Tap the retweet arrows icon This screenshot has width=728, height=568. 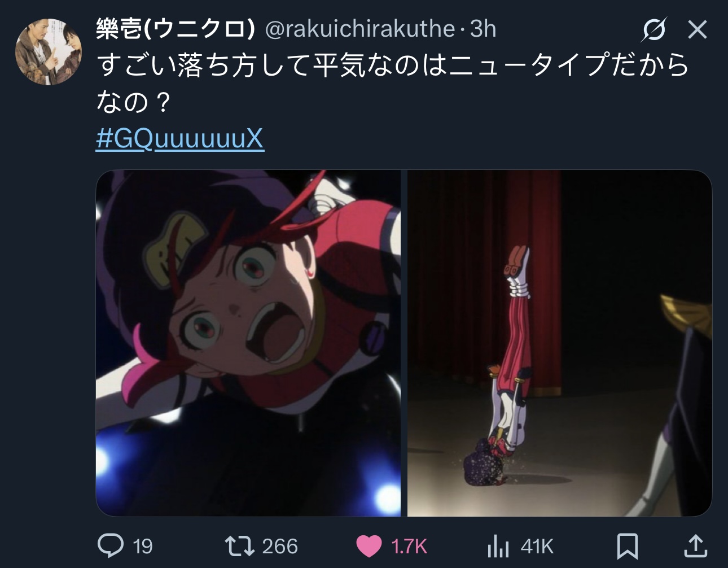[239, 546]
